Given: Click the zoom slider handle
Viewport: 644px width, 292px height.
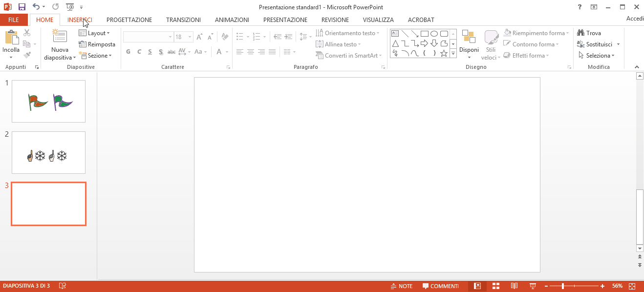Looking at the screenshot, I should 563,286.
